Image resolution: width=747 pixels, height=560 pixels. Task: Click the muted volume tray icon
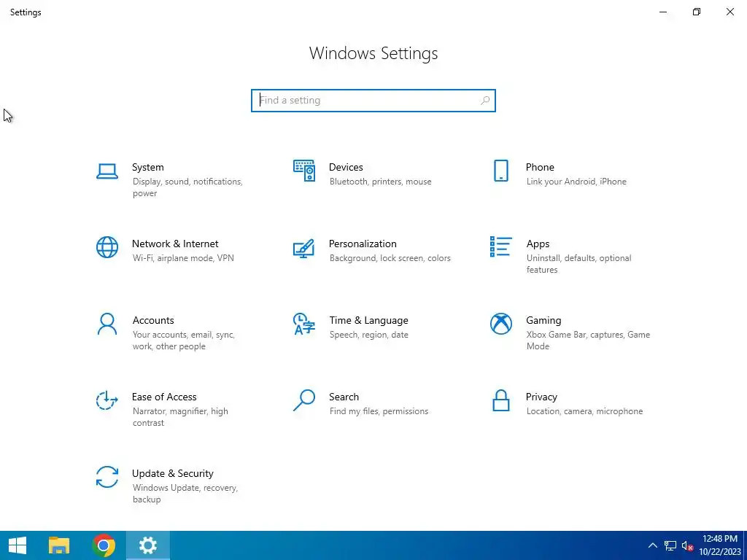point(687,545)
